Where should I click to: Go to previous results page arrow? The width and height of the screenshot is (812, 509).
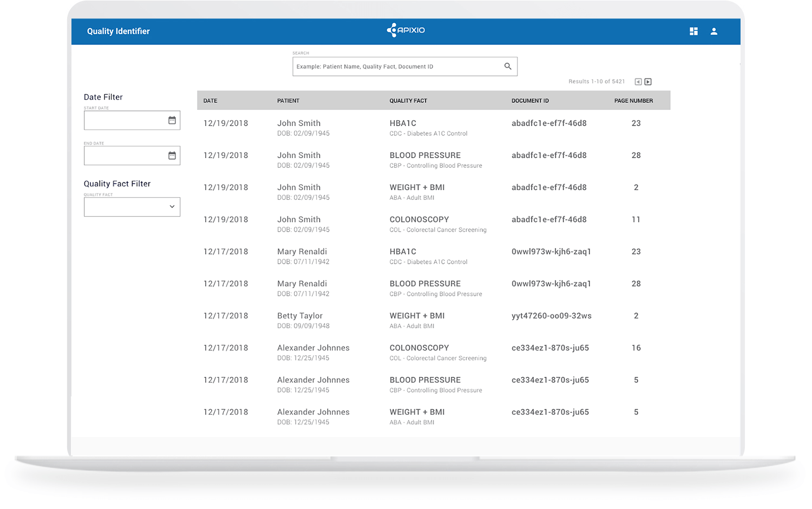[x=638, y=82]
